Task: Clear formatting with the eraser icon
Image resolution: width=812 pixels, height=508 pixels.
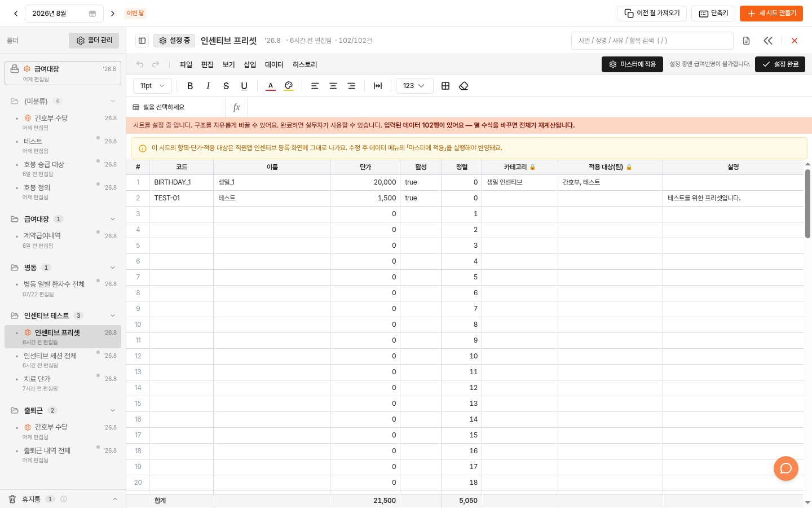Action: [x=464, y=86]
